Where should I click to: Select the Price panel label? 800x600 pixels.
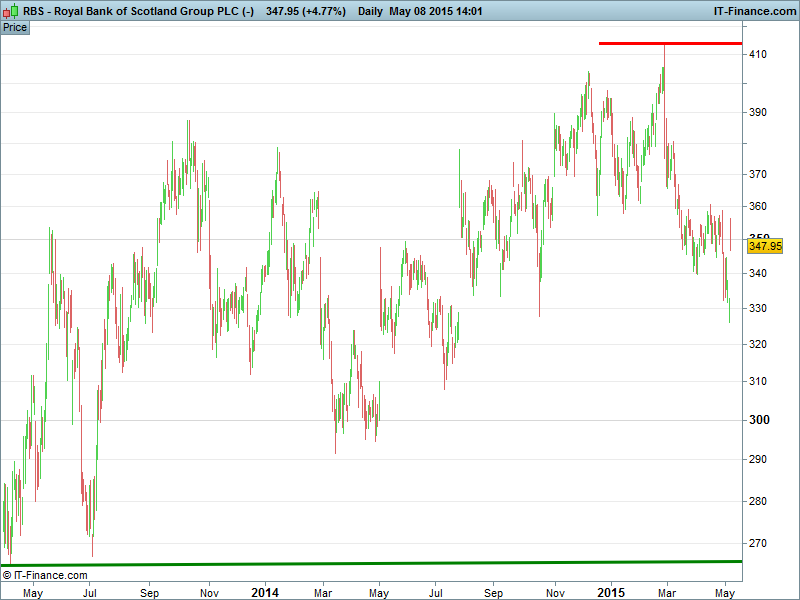(x=15, y=27)
